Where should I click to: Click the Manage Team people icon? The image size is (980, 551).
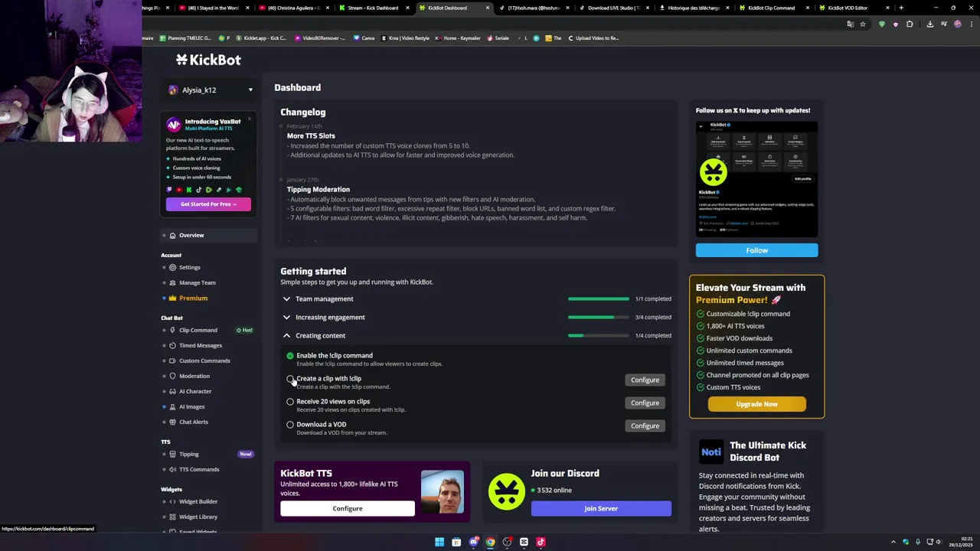click(172, 282)
